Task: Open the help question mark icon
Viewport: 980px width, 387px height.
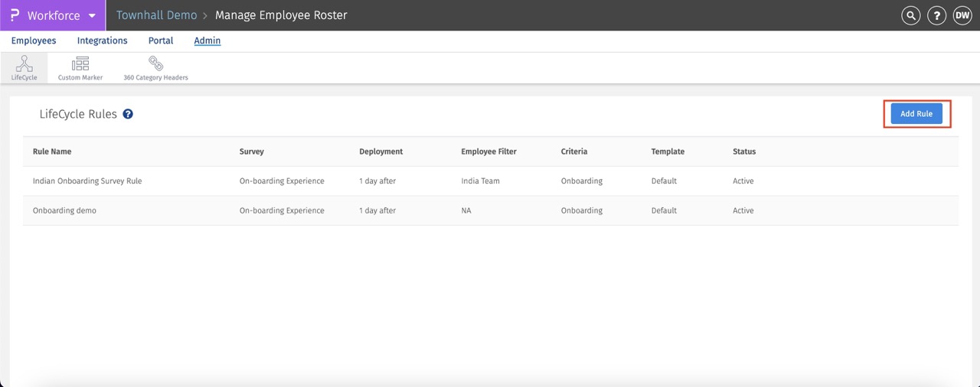Action: 936,15
